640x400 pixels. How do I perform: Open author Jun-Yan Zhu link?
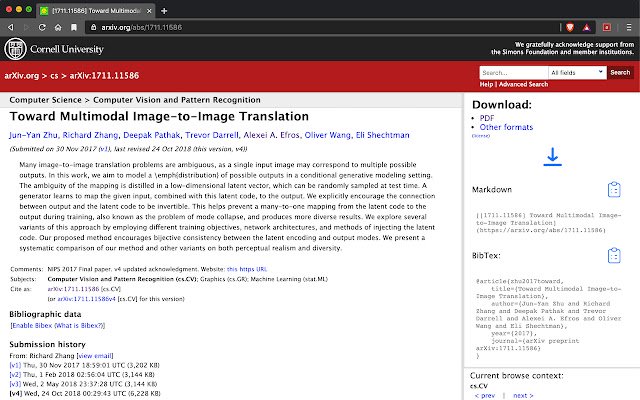[33, 135]
